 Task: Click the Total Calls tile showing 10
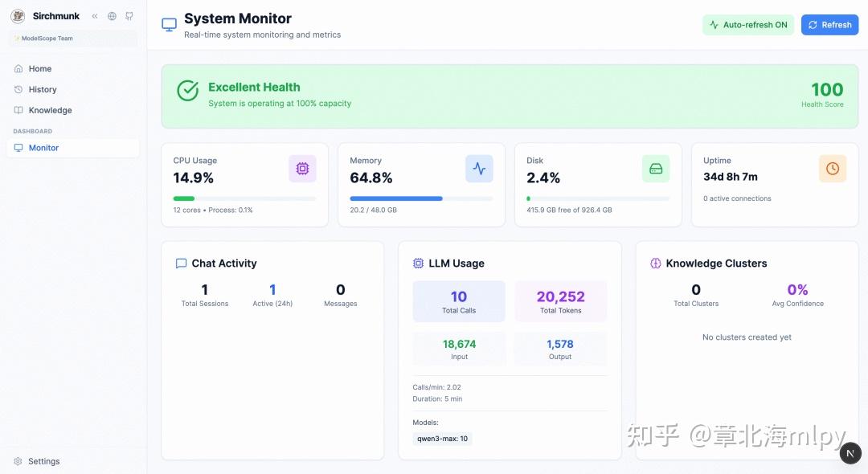click(x=459, y=301)
